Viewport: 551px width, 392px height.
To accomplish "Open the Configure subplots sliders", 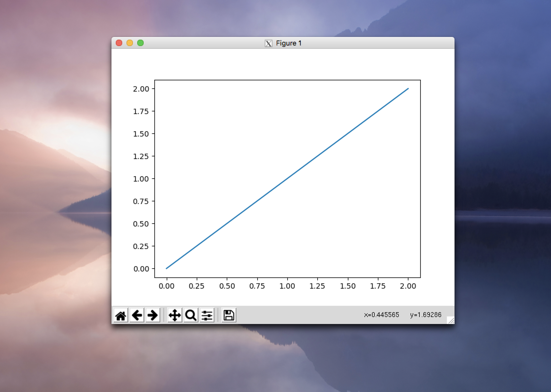I will 207,315.
